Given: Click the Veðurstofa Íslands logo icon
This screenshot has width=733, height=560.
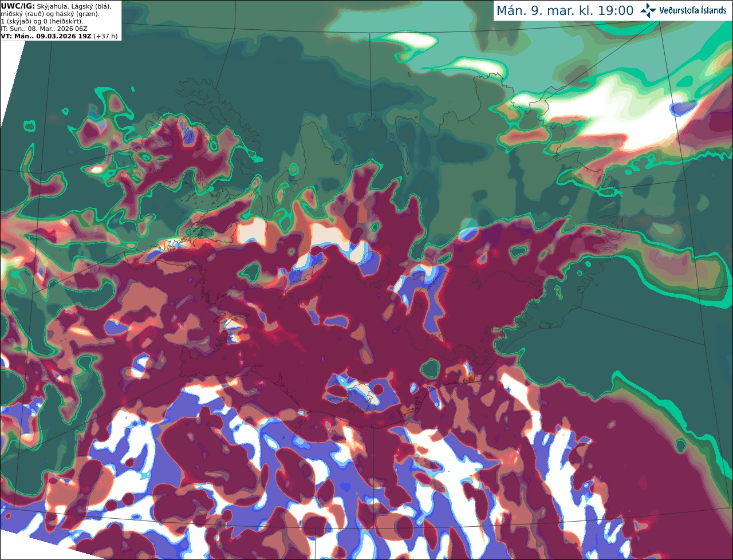Looking at the screenshot, I should tap(648, 10).
